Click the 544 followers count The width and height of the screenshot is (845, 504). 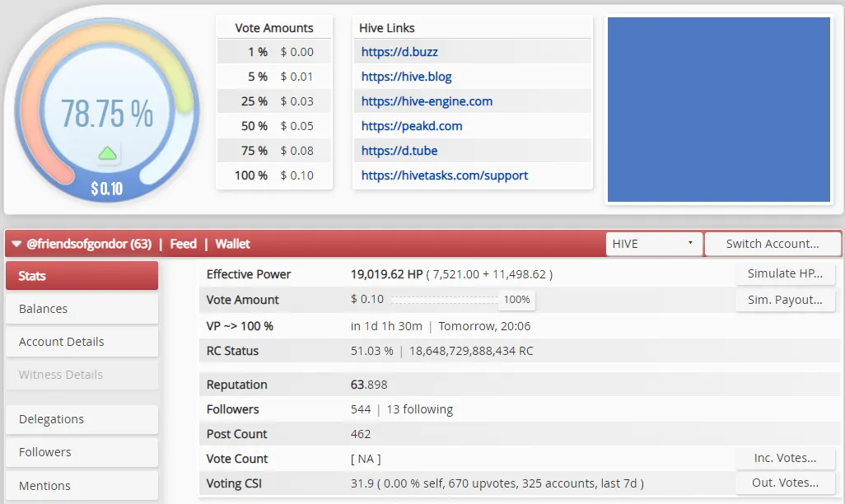361,409
